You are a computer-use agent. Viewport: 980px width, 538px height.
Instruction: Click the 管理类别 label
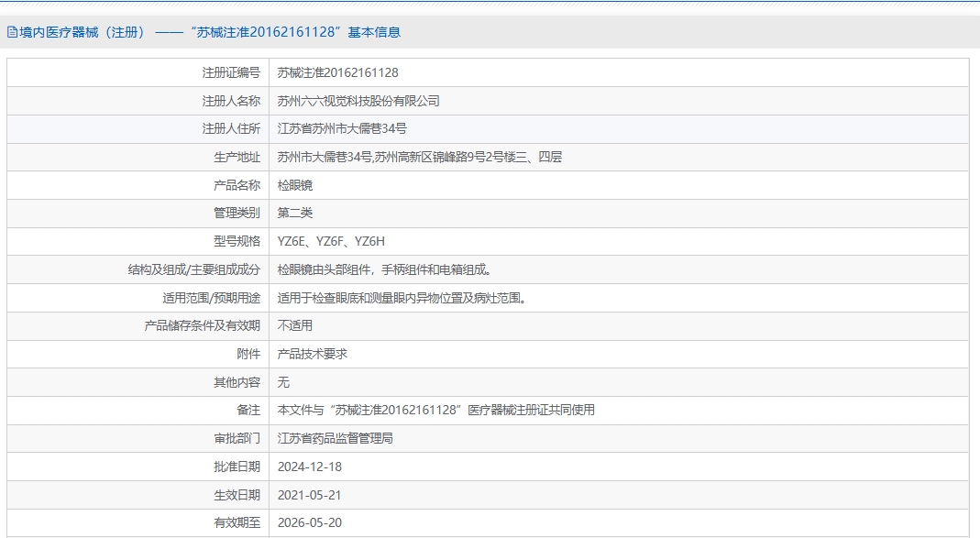237,213
